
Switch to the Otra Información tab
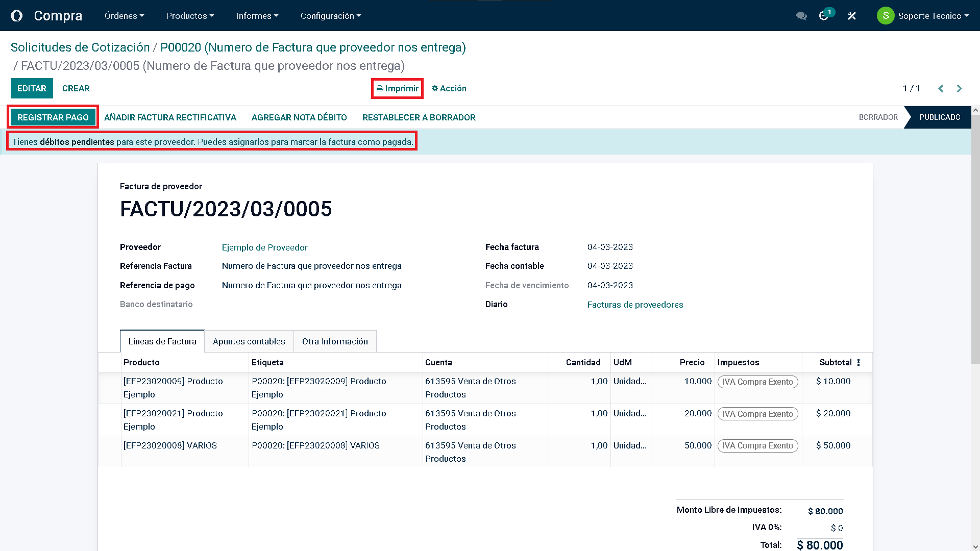click(x=335, y=341)
